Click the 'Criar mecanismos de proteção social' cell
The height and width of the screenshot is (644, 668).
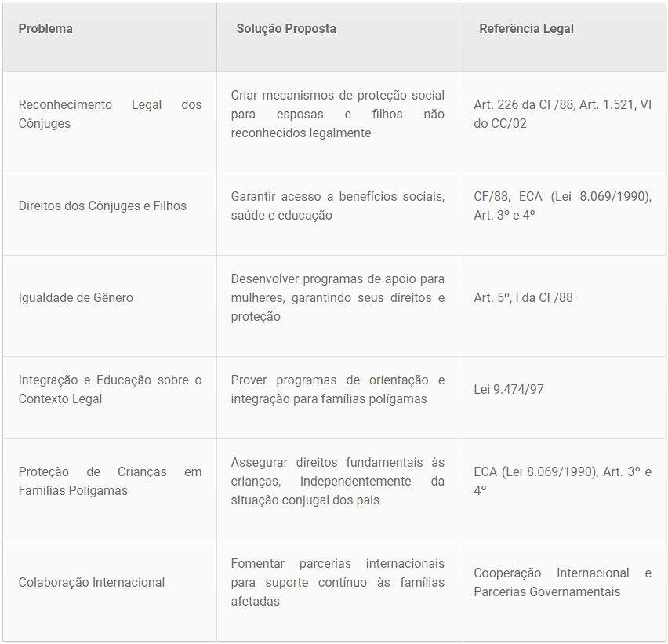pos(337,115)
